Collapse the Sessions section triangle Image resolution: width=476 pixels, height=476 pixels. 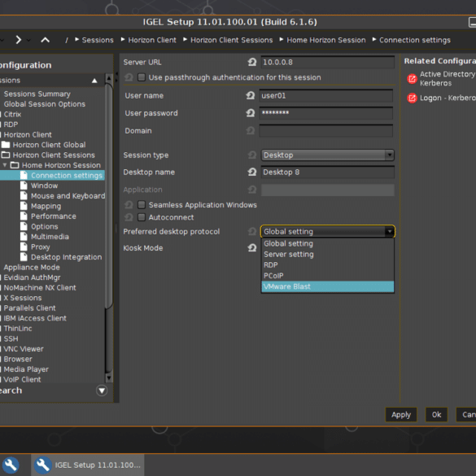tap(94, 81)
